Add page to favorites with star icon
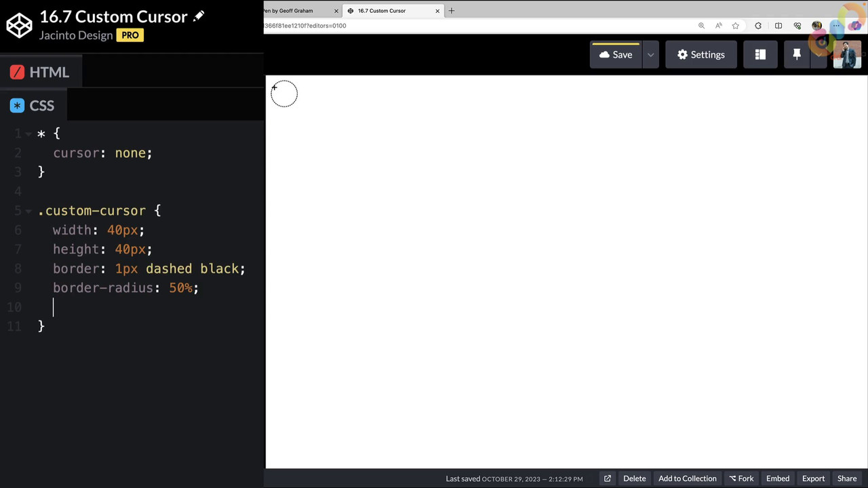The image size is (868, 488). click(x=736, y=26)
